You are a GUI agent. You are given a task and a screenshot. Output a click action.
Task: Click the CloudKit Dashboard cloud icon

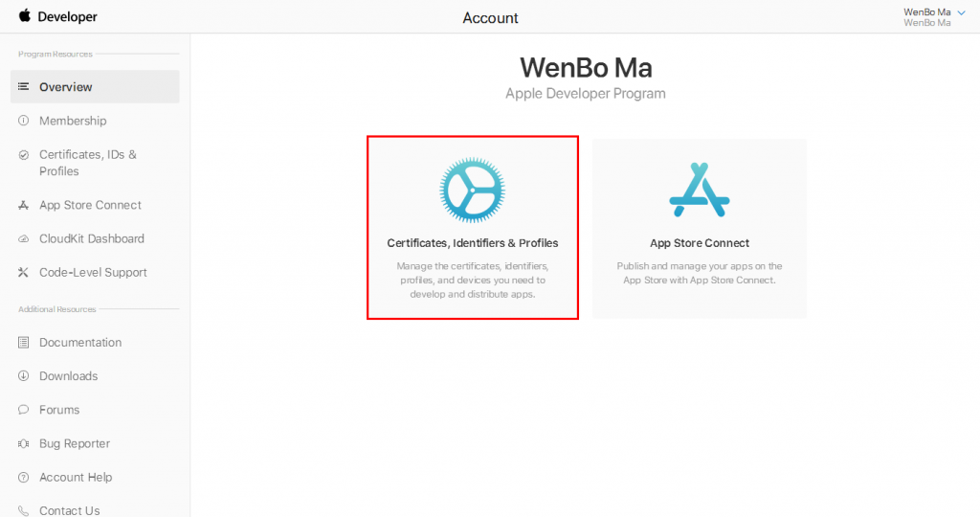click(24, 238)
